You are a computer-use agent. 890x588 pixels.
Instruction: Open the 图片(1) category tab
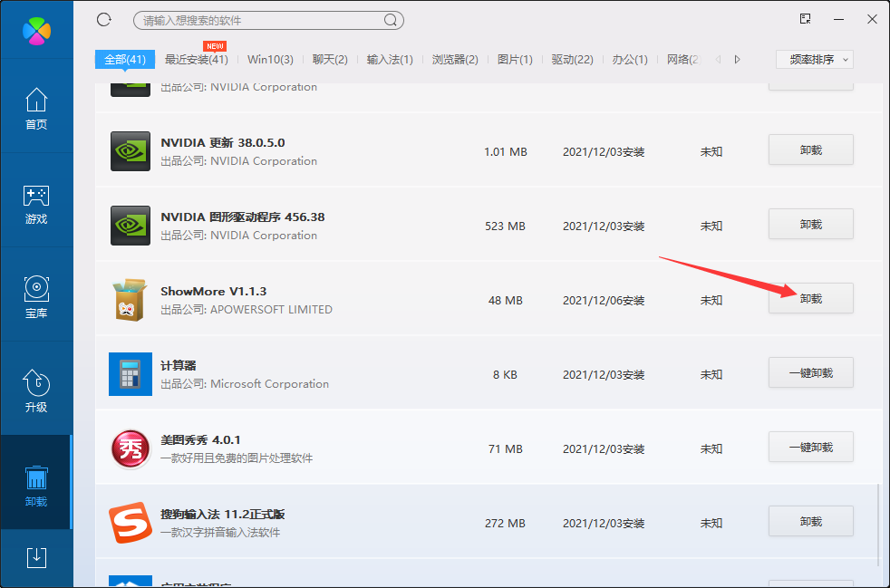pyautogui.click(x=515, y=59)
